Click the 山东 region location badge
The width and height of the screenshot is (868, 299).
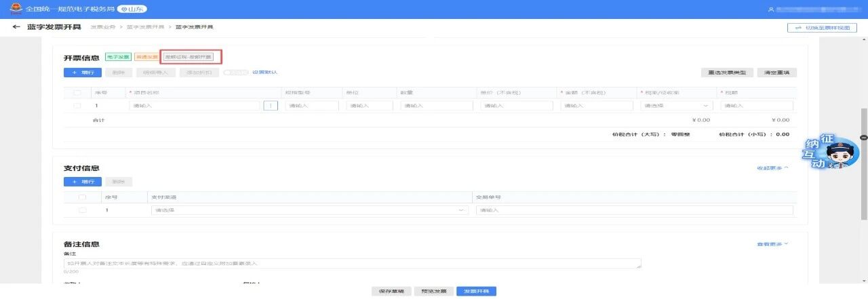click(x=132, y=9)
